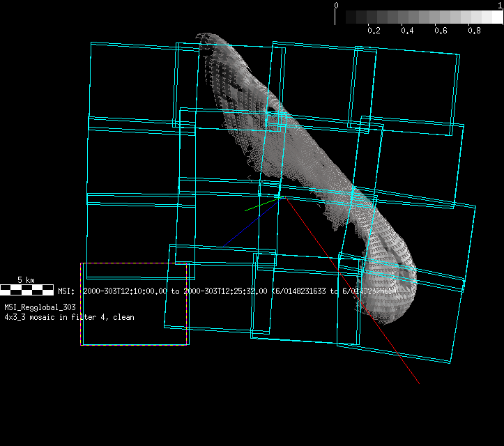
Task: Click the MSI start time 2000-303T12:10:00.00
Action: [x=125, y=291]
